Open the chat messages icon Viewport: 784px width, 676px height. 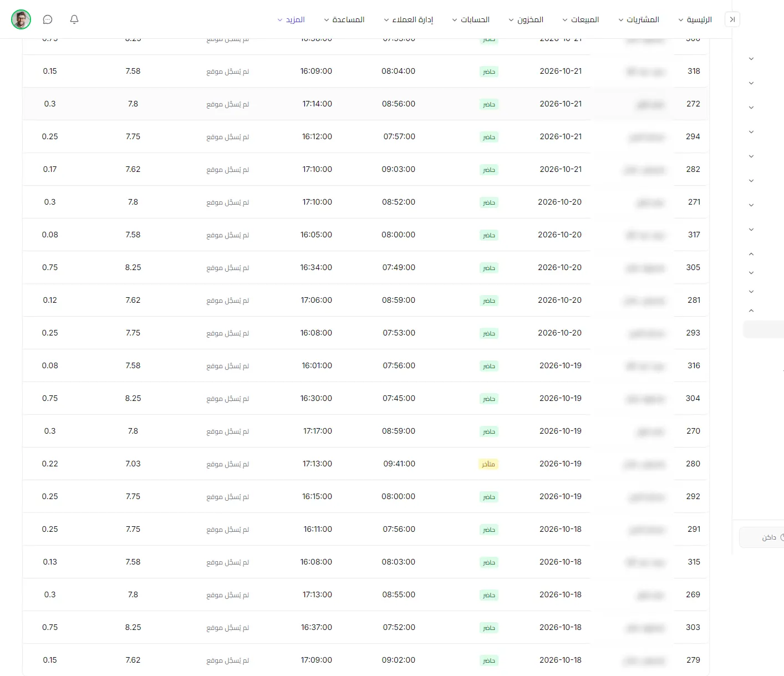[x=48, y=19]
